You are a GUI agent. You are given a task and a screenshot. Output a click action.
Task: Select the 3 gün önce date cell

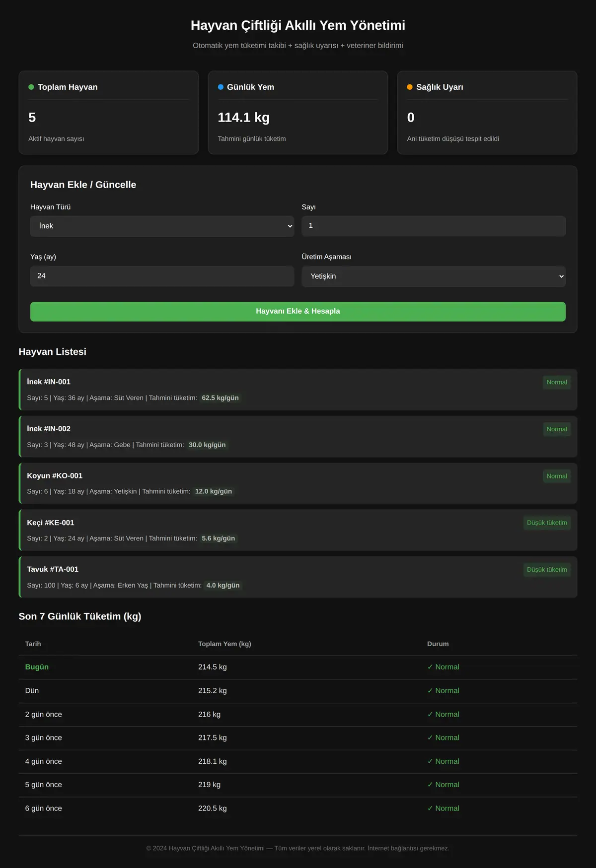(44, 738)
